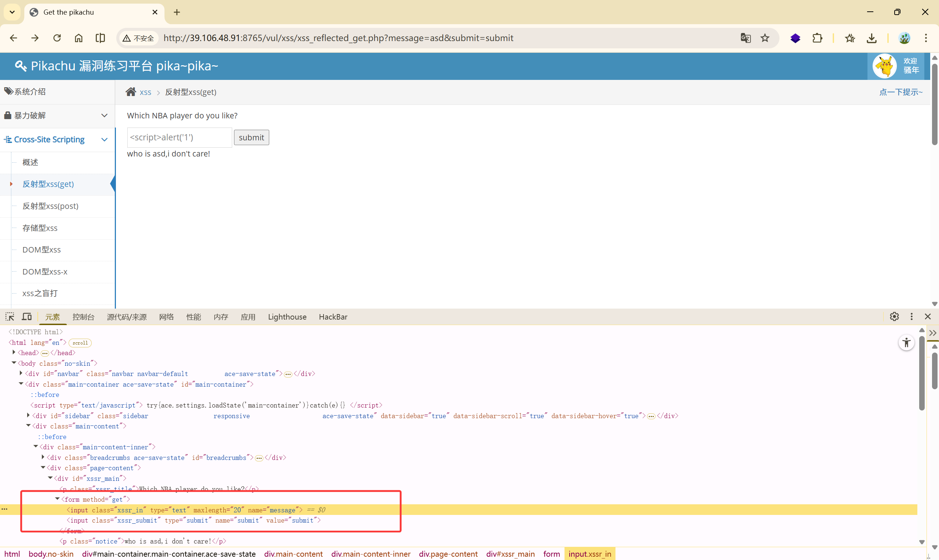Open the downloads icon in toolbar
Screen dimensions: 939x560
[872, 38]
